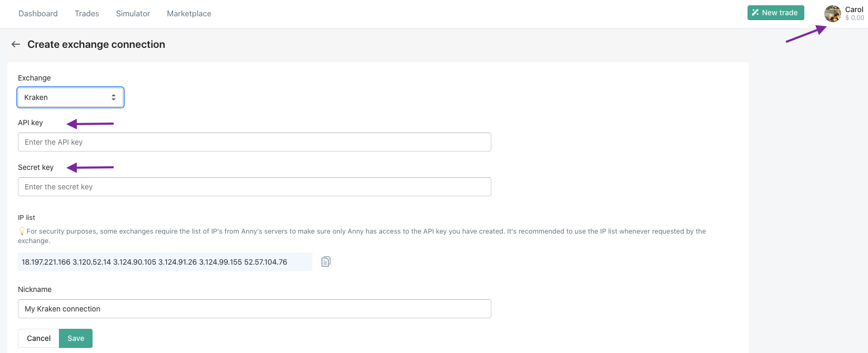The image size is (868, 353).
Task: Open the Kraken exchange dropdown
Action: [x=70, y=97]
